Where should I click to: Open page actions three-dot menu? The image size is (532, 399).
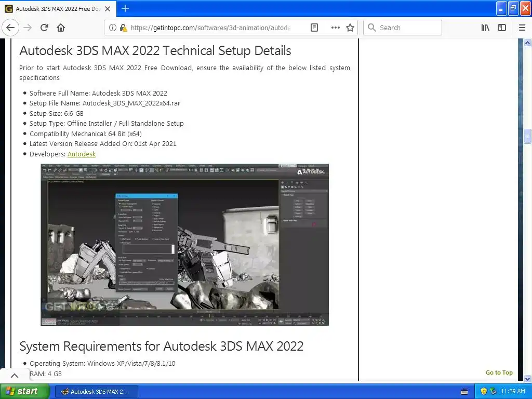pos(335,28)
